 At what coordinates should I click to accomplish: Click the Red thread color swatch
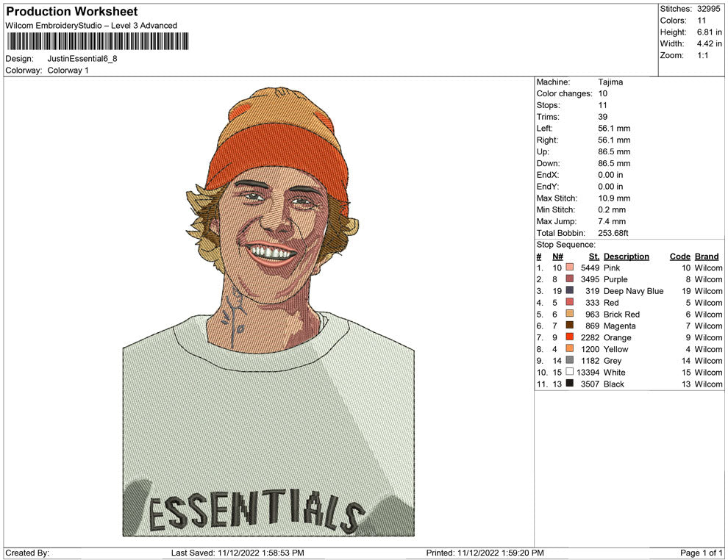(570, 302)
